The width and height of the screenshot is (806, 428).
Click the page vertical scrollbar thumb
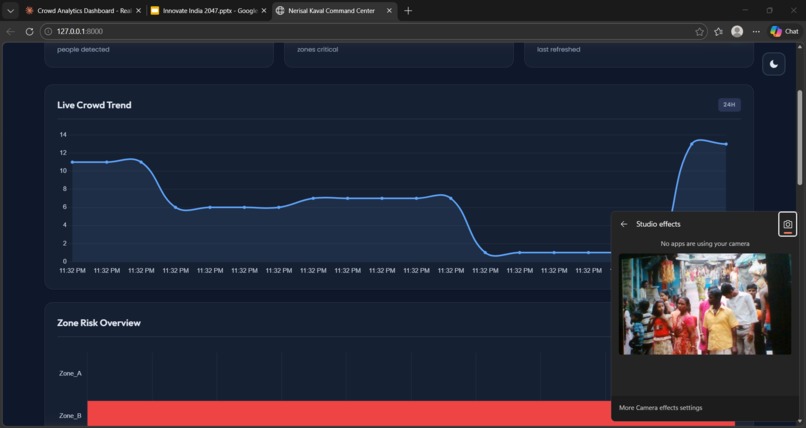pos(799,137)
